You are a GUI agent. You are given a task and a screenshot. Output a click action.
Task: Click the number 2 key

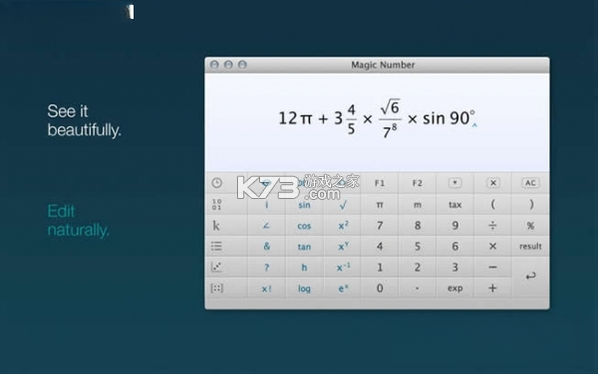pyautogui.click(x=417, y=268)
